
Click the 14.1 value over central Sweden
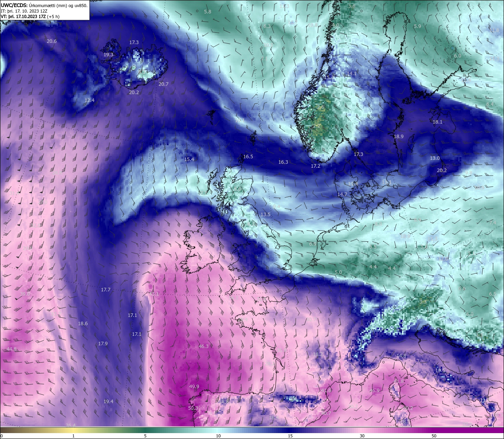click(x=352, y=74)
